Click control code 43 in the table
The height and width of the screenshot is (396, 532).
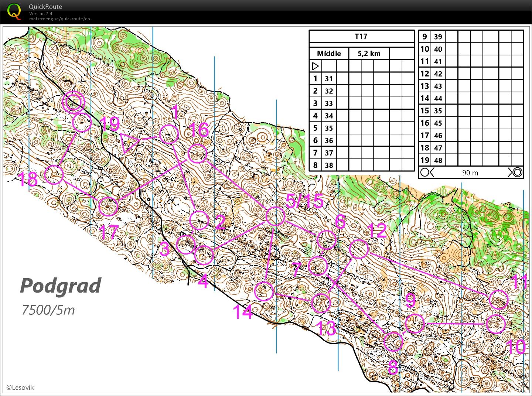point(438,86)
